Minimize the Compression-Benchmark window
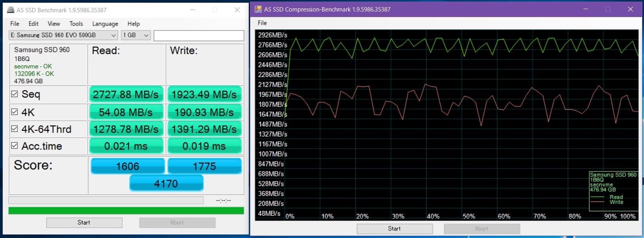 click(585, 9)
